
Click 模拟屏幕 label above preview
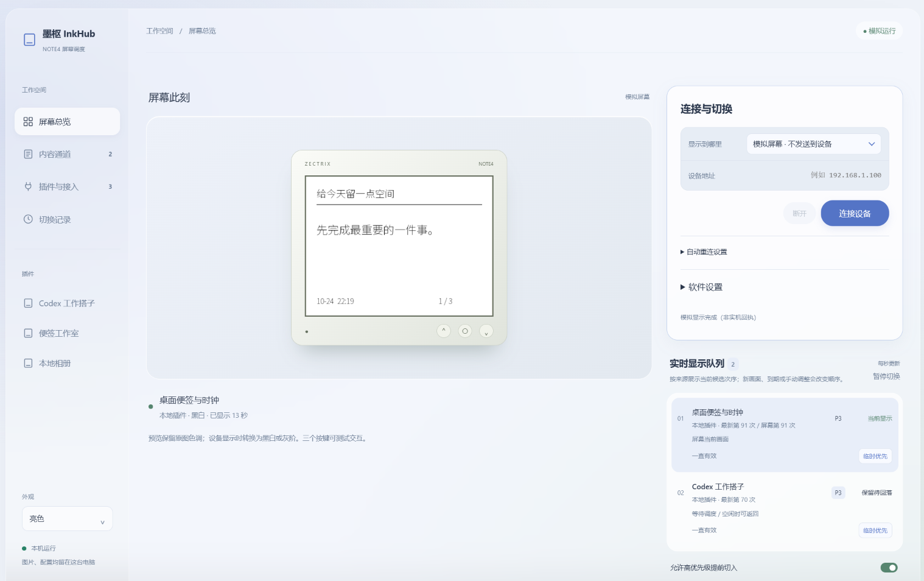tap(637, 97)
